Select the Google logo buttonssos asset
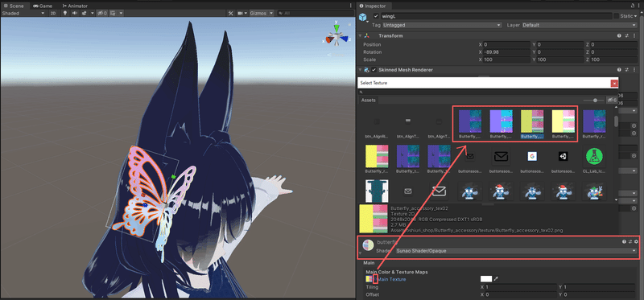This screenshot has width=644, height=300. pos(532,156)
